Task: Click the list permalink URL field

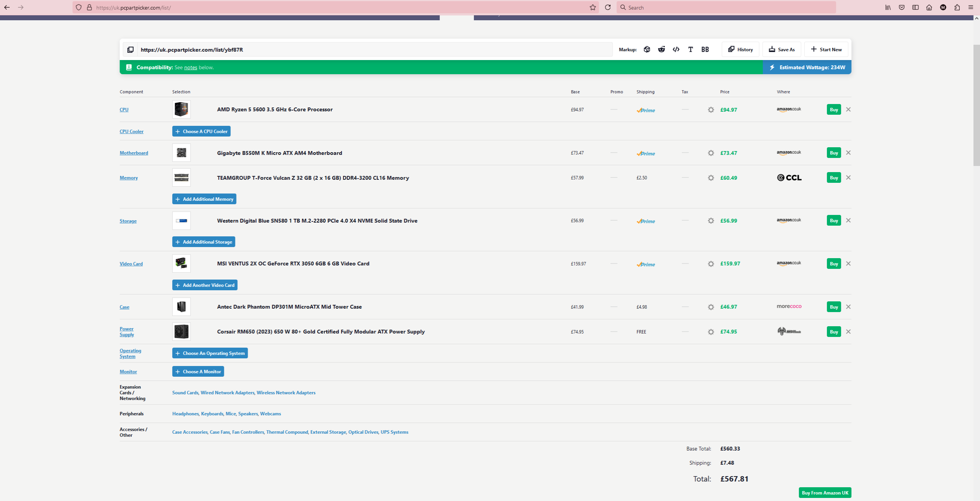Action: (x=375, y=50)
